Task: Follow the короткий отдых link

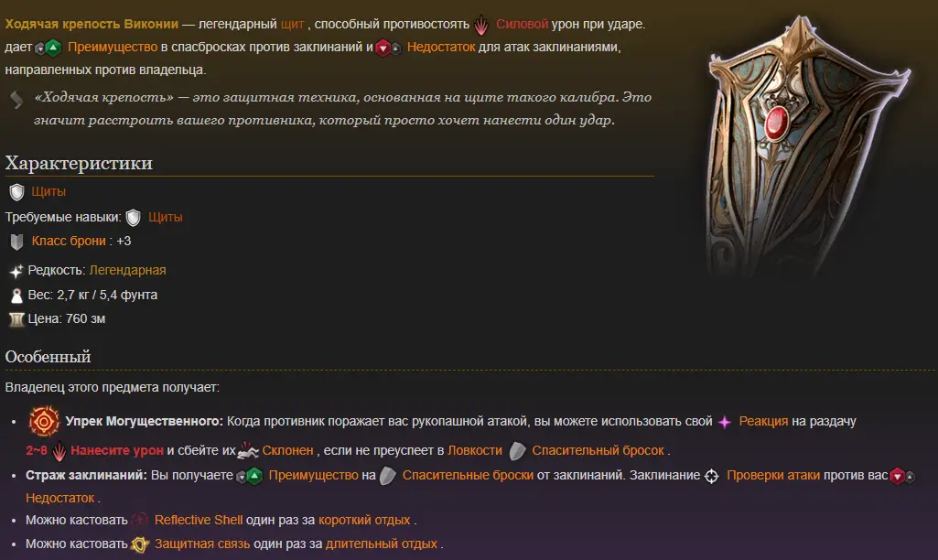Action: coord(364,520)
